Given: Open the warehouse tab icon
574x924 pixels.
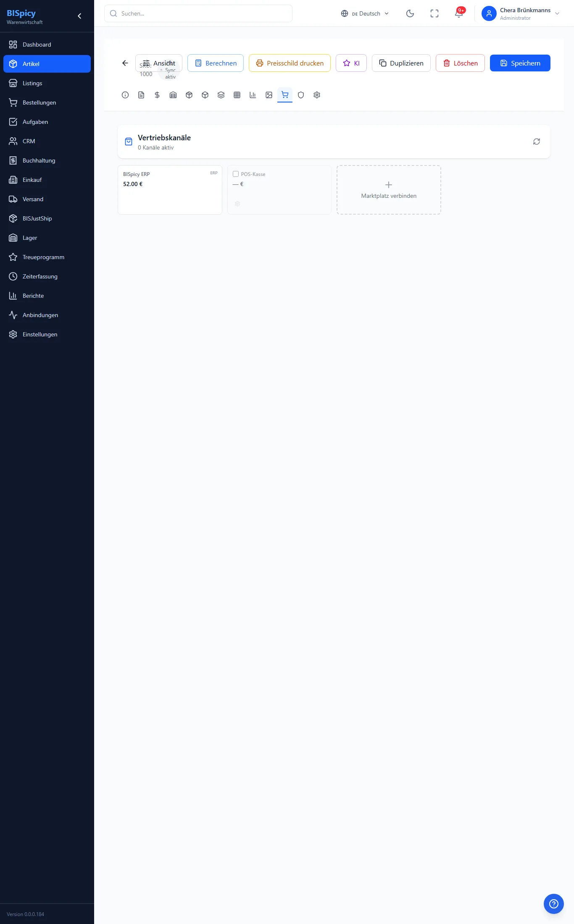Looking at the screenshot, I should coord(173,95).
